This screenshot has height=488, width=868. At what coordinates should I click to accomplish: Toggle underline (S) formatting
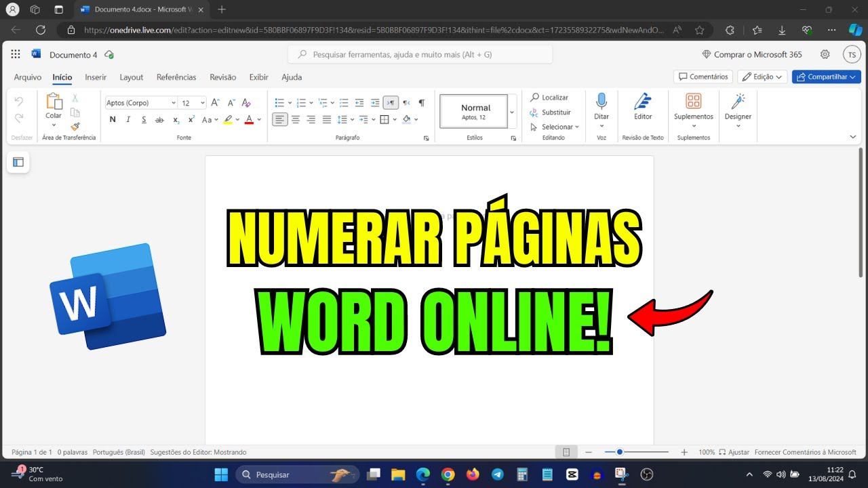pos(144,120)
